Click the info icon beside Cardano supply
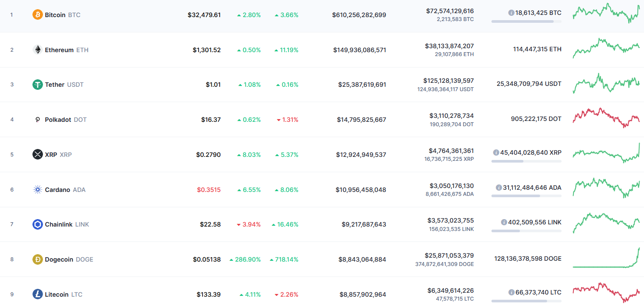This screenshot has height=305, width=644. click(499, 188)
